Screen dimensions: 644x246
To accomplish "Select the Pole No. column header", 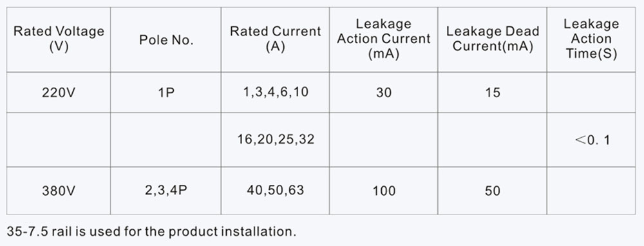I will coord(166,40).
